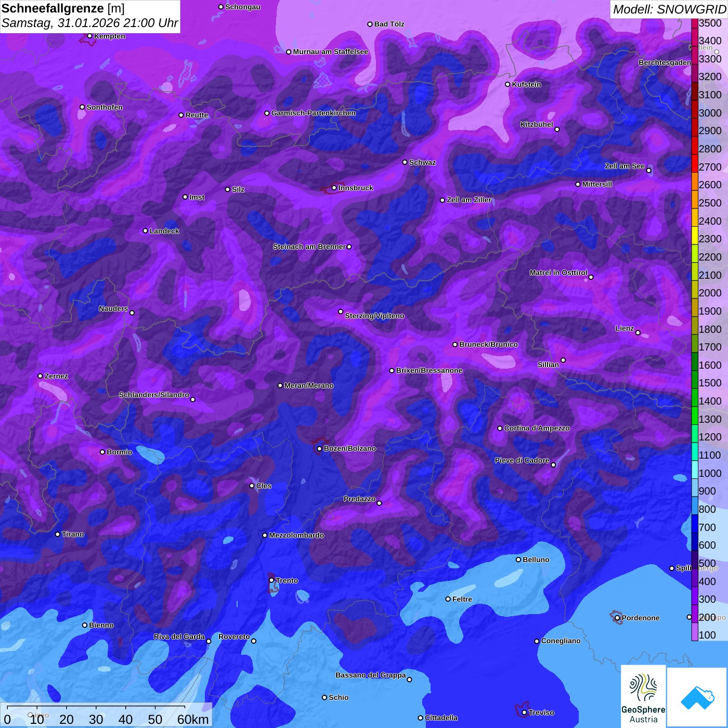Click the Zell am Ziller label
The width and height of the screenshot is (728, 728).
pos(469,200)
